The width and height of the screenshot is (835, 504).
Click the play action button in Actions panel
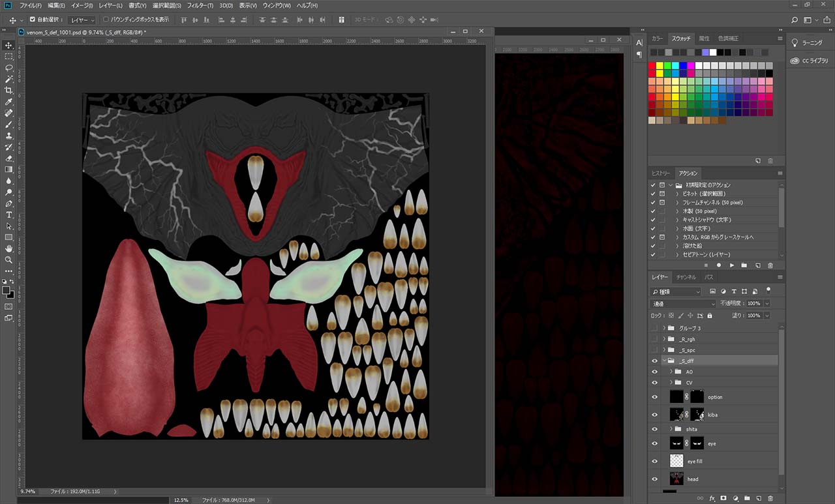[732, 265]
